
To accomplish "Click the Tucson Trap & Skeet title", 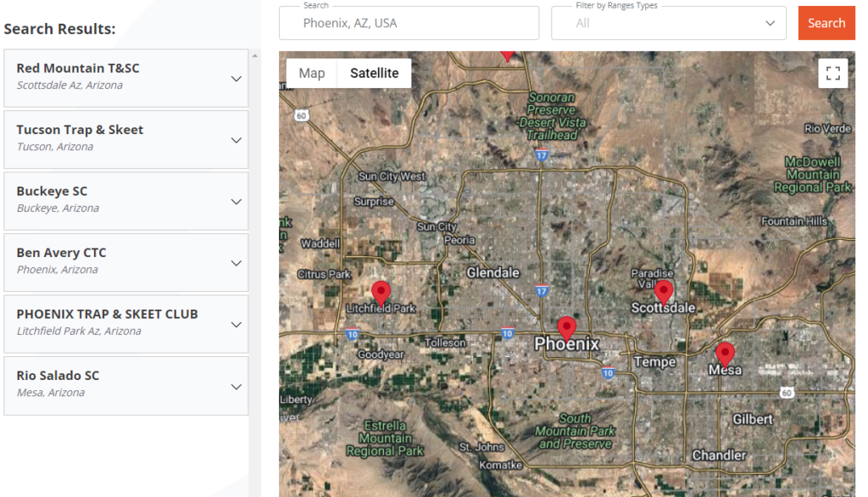I will click(x=80, y=130).
